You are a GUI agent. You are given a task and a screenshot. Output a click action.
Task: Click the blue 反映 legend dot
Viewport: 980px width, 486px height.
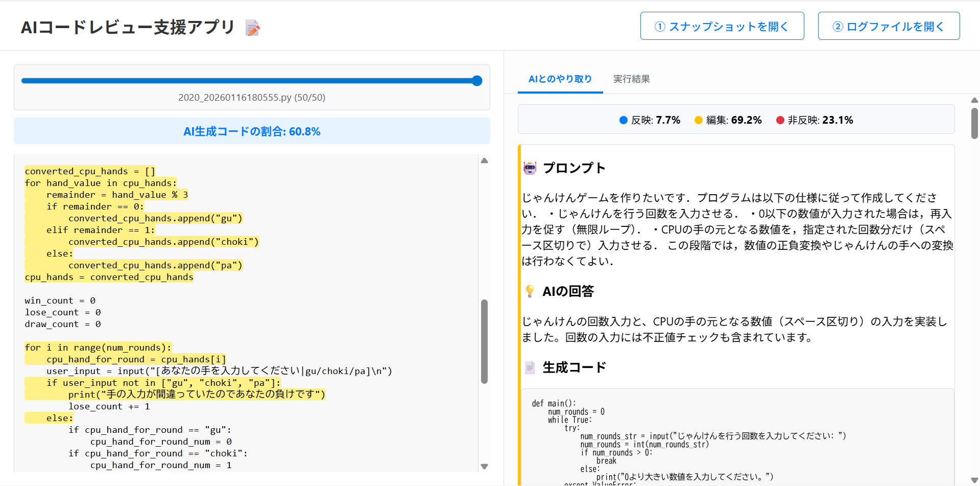point(623,120)
